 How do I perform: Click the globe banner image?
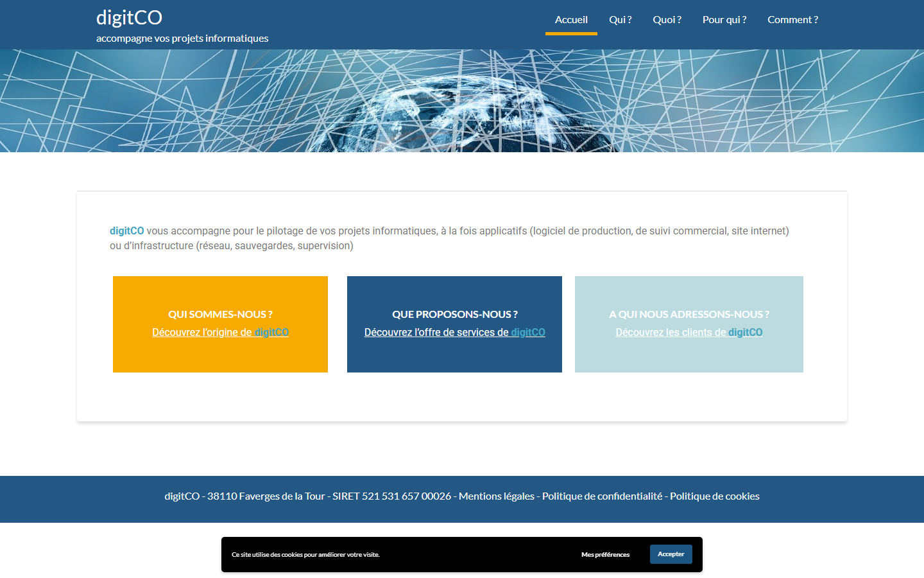[462, 101]
